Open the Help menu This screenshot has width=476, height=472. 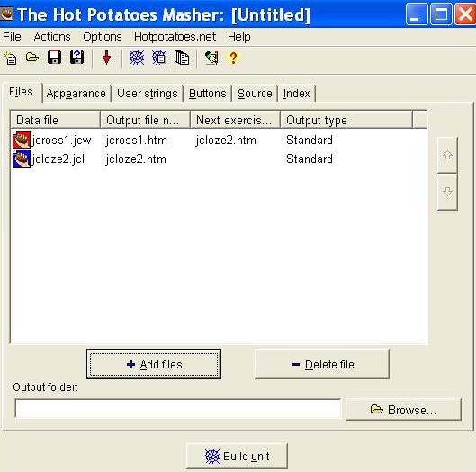click(x=239, y=37)
